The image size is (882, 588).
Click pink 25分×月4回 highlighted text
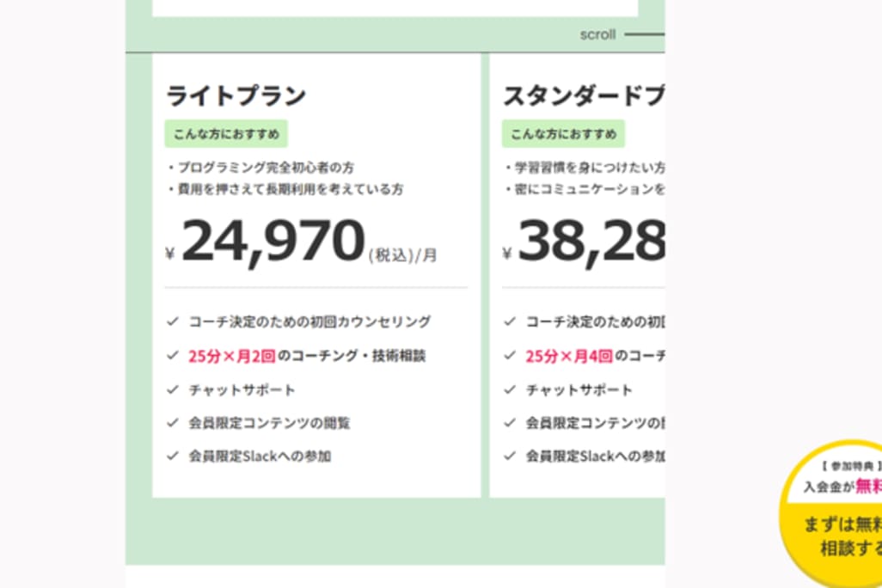[568, 355]
